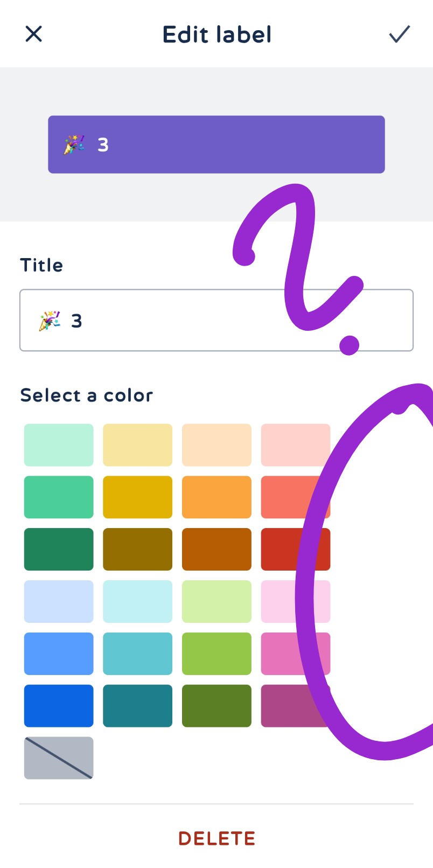Screen dimensions: 433x868
Task: Click DELETE to remove this label
Action: (x=216, y=838)
